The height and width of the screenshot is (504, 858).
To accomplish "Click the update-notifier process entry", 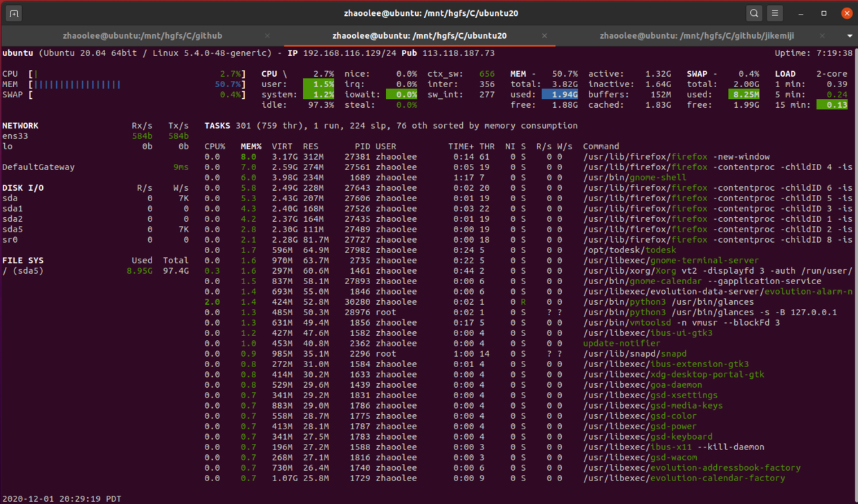I will [621, 343].
